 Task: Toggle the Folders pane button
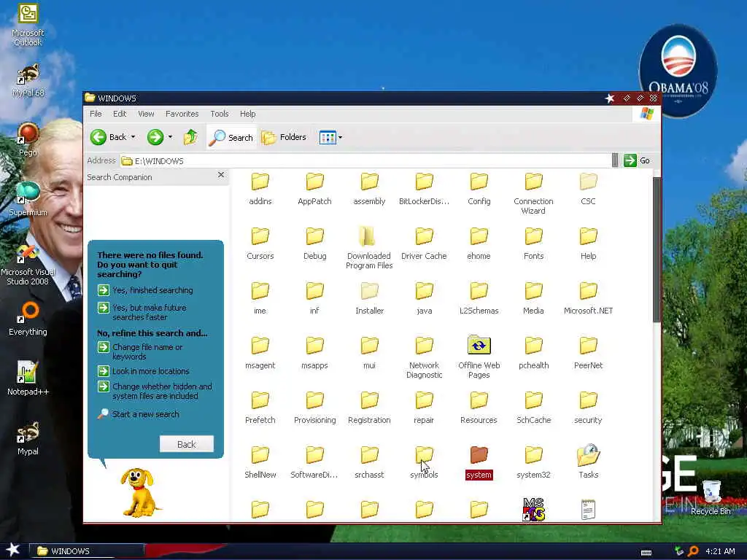(x=284, y=137)
